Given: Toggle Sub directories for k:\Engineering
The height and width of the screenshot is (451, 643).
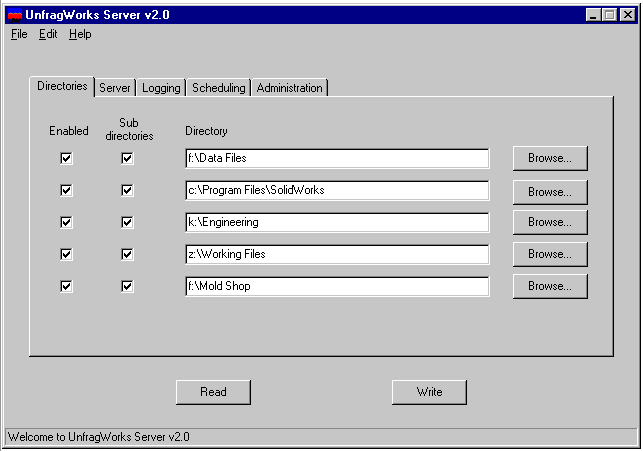Looking at the screenshot, I should [x=127, y=222].
